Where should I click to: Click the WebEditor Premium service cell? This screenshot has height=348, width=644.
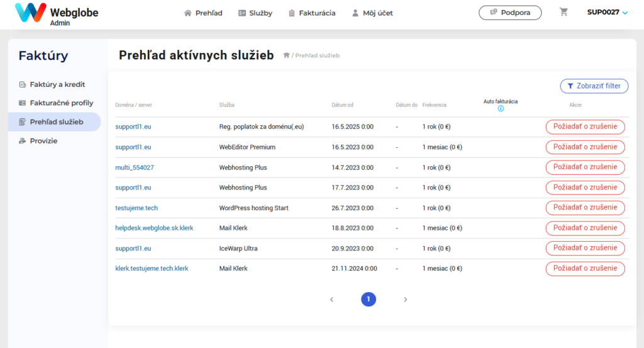247,147
